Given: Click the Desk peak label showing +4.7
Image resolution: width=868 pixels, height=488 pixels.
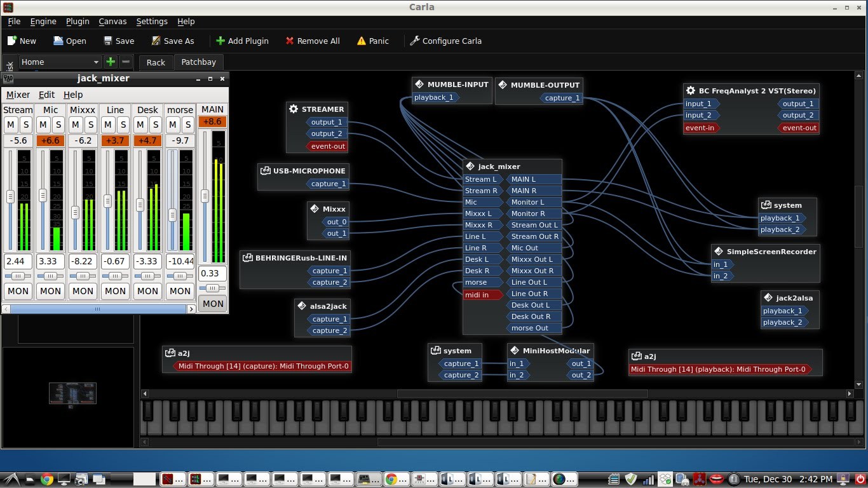Looking at the screenshot, I should click(147, 140).
